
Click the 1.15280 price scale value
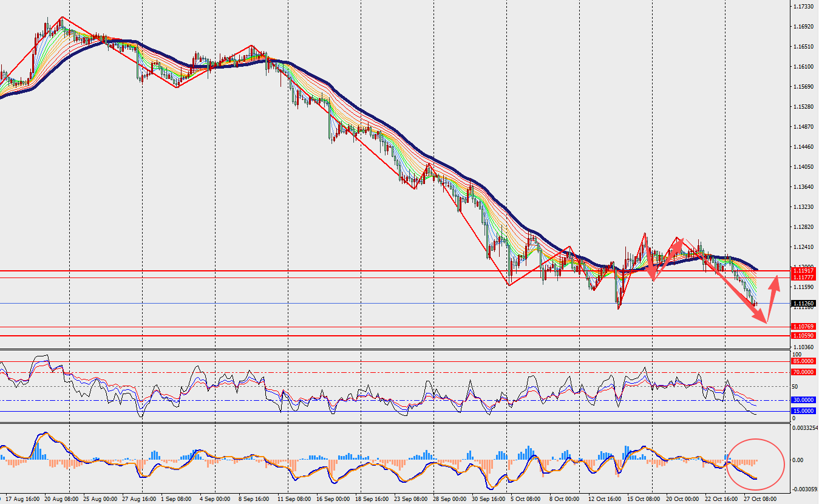pos(804,107)
